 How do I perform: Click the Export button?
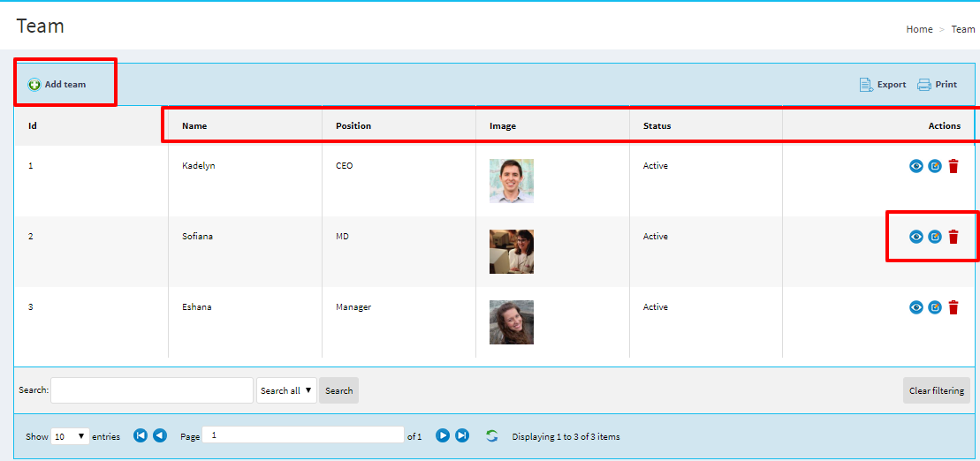883,85
